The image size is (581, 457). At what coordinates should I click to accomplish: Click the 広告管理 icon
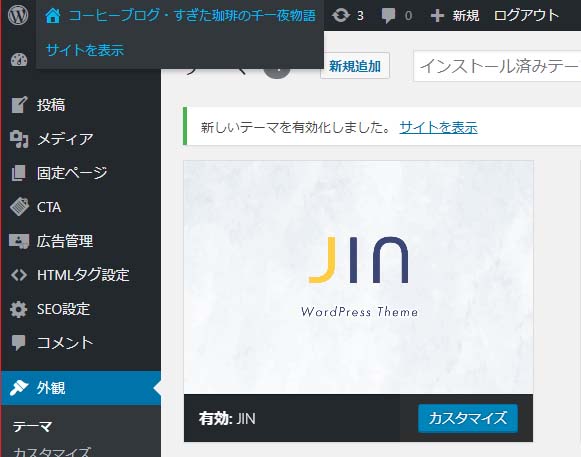pyautogui.click(x=19, y=241)
